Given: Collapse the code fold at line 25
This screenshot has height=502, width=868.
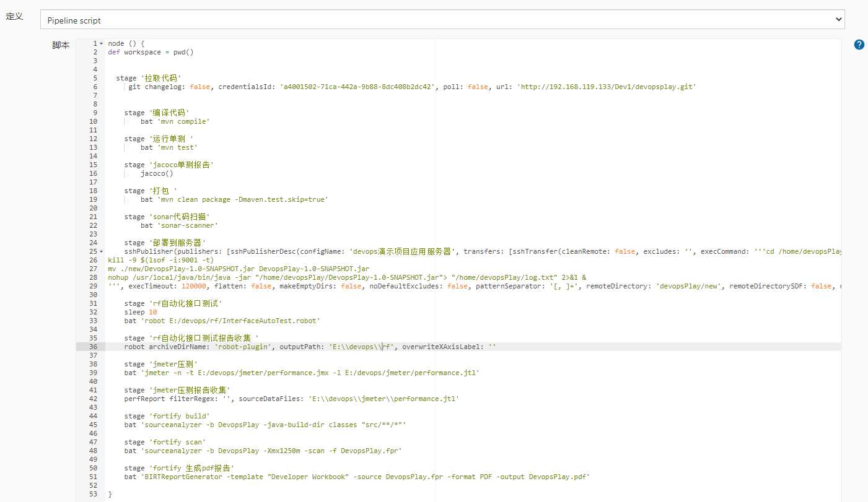Looking at the screenshot, I should click(x=102, y=251).
